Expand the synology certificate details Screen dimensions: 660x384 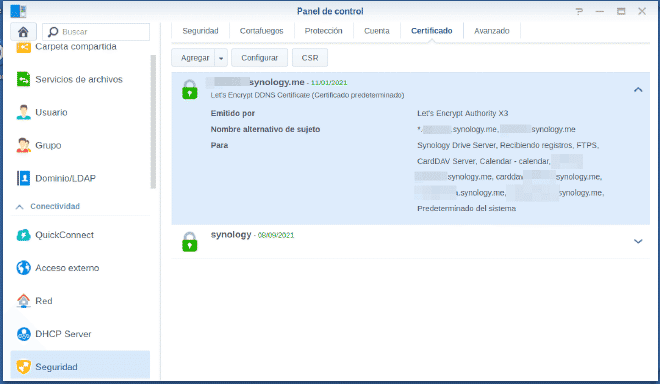pos(638,241)
